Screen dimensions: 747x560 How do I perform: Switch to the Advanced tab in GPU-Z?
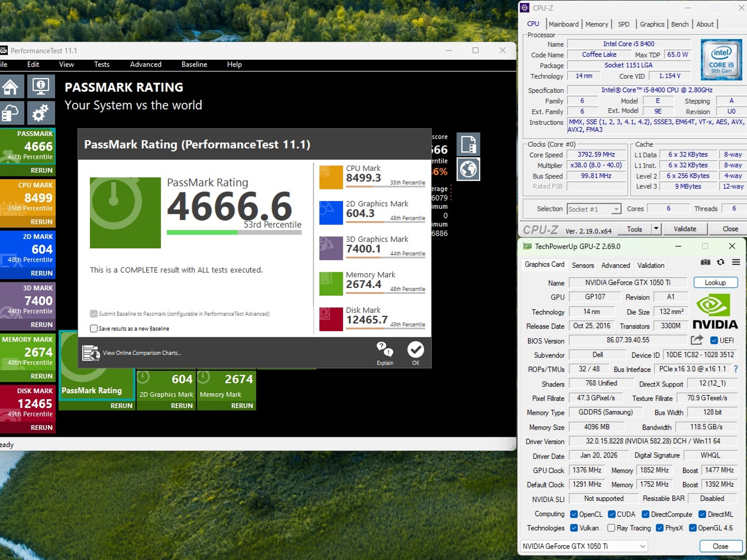tap(615, 265)
